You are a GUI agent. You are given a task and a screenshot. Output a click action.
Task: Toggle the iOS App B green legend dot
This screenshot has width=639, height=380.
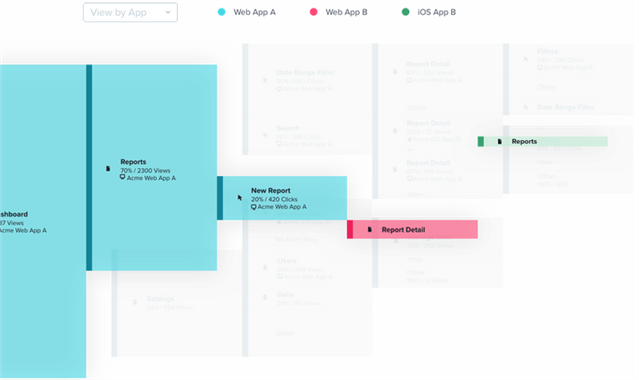[x=405, y=12]
